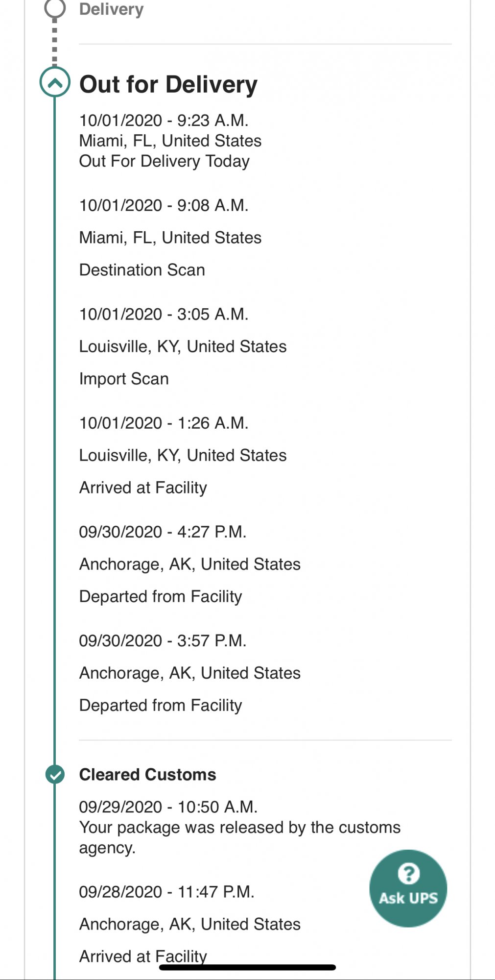
Task: Select the 4:27 P.M. Departed from Facility entry
Action: [x=190, y=564]
